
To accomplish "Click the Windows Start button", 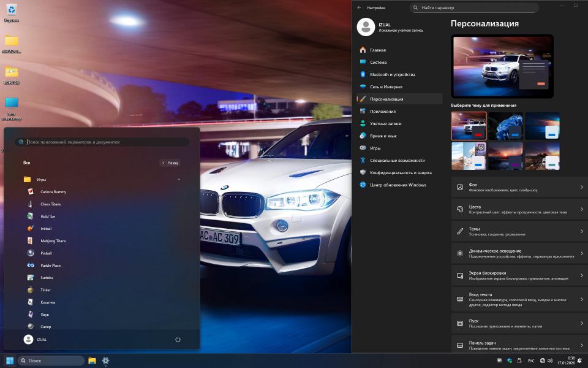I will (x=10, y=361).
